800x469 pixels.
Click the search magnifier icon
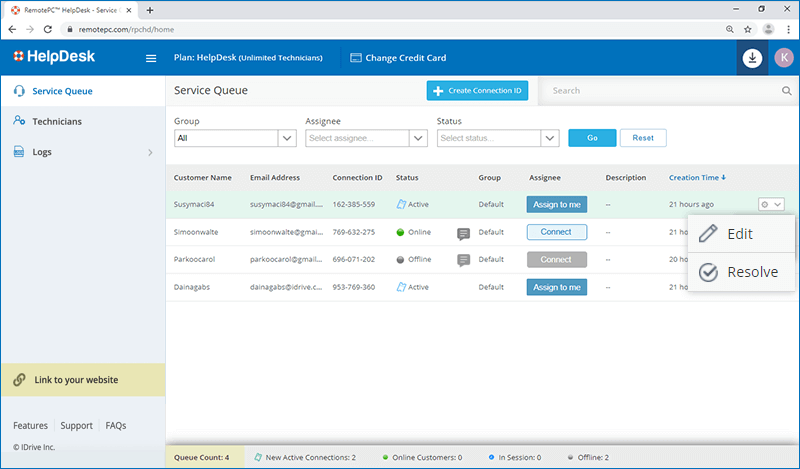pos(786,91)
